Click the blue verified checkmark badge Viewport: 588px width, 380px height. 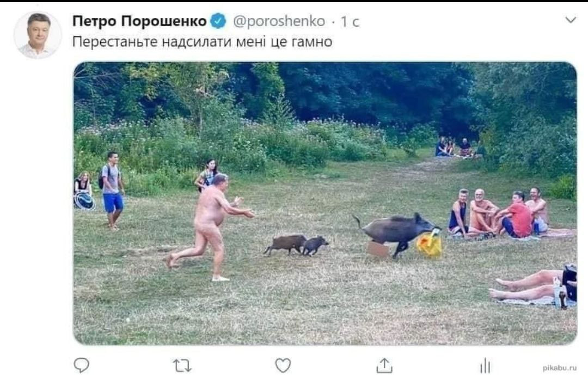(218, 21)
